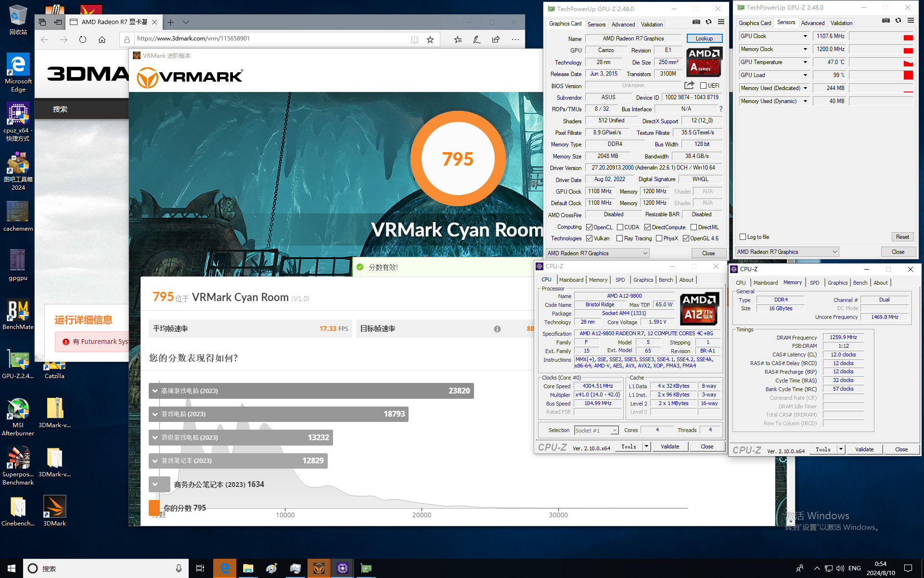This screenshot has height=578, width=924.
Task: Click Edge browser home icon
Action: click(102, 39)
